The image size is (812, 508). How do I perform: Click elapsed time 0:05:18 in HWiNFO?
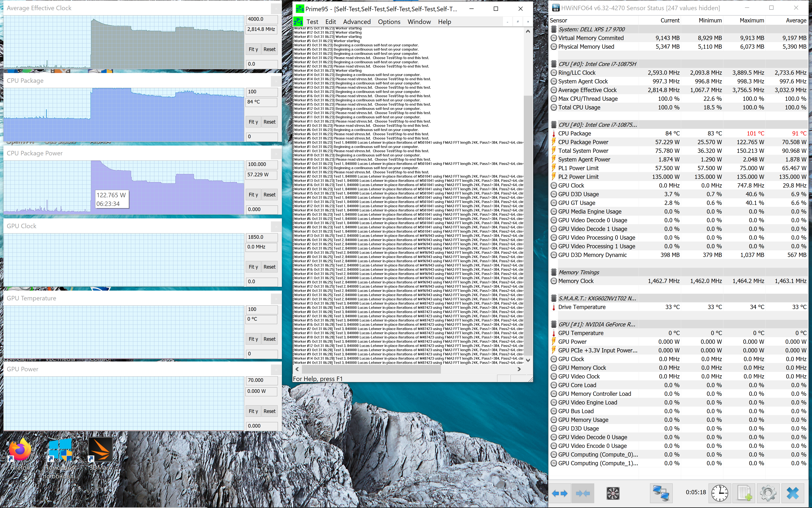click(695, 492)
